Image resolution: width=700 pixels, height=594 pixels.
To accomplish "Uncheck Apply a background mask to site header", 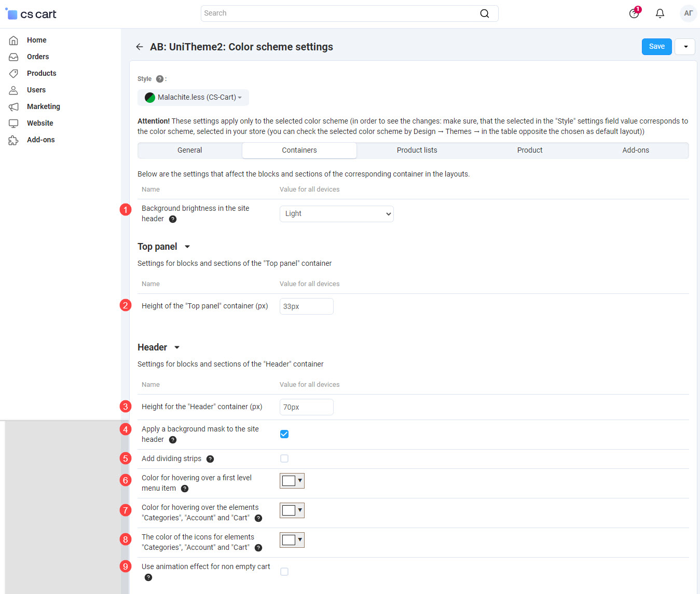I will click(284, 434).
